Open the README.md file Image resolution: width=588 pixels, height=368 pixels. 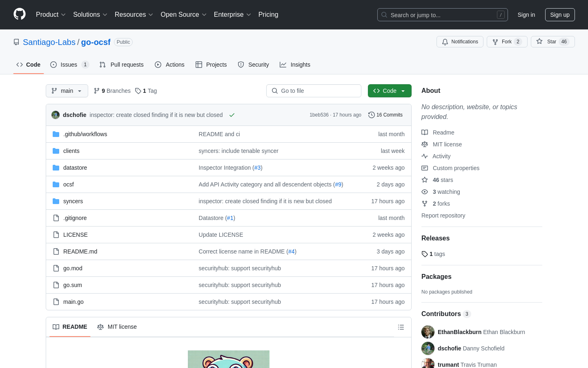[x=80, y=251]
